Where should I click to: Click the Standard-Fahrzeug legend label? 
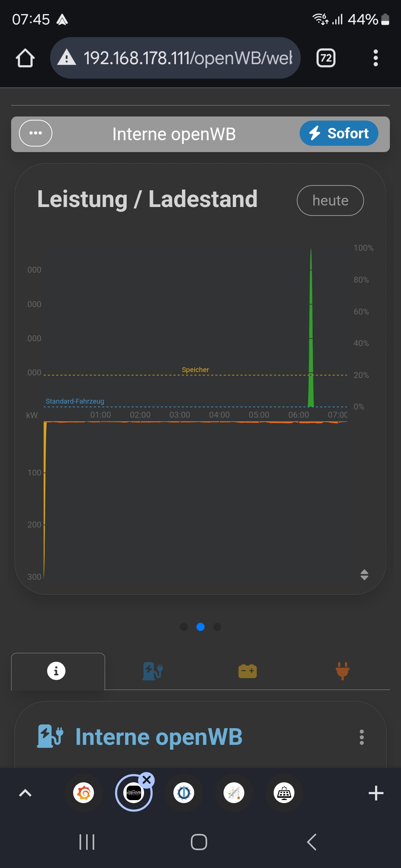(75, 401)
